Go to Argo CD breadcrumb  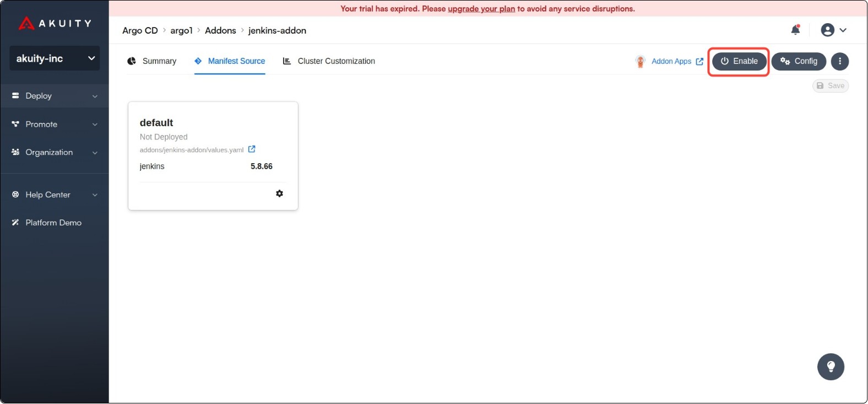tap(140, 30)
